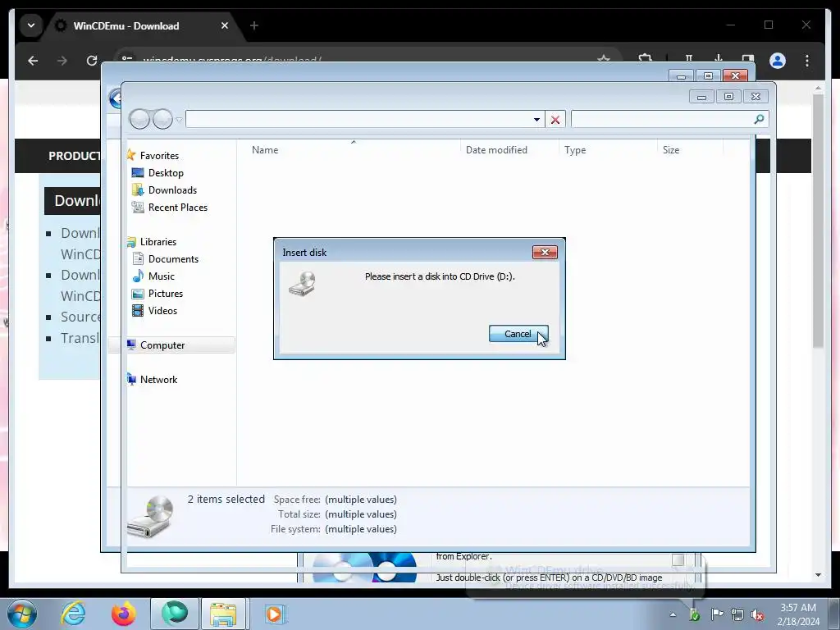Click the Safely Remove Hardware tray icon
840x630 pixels.
coord(694,614)
